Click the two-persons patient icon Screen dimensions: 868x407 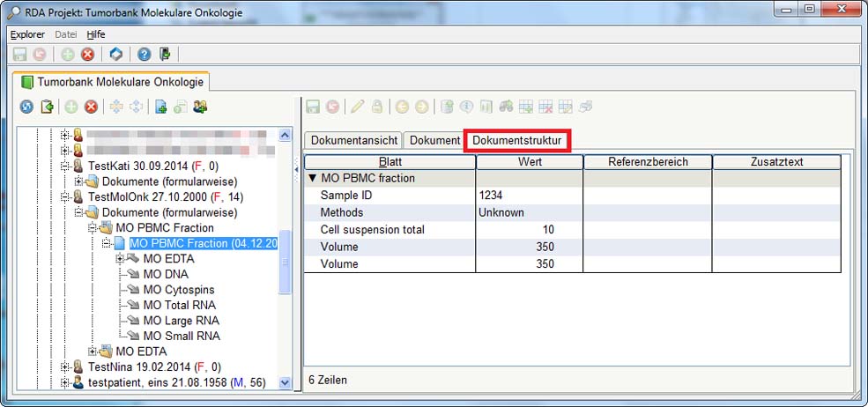pos(201,107)
